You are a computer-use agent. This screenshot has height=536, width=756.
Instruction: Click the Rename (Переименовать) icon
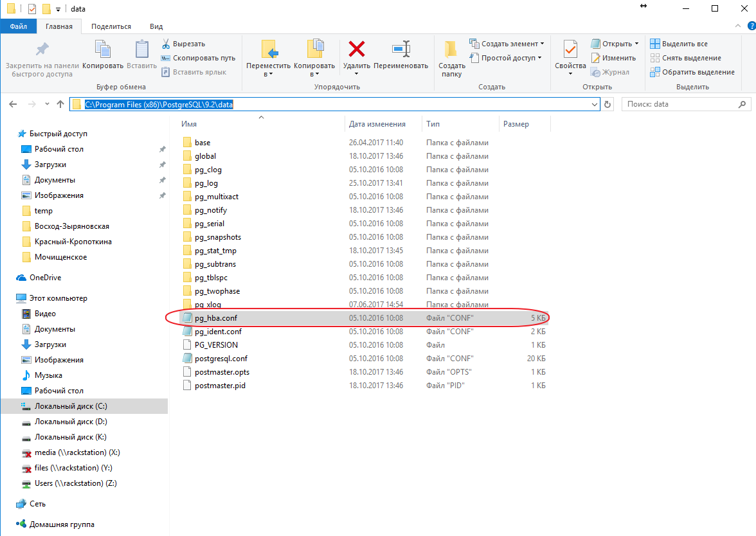(x=401, y=49)
